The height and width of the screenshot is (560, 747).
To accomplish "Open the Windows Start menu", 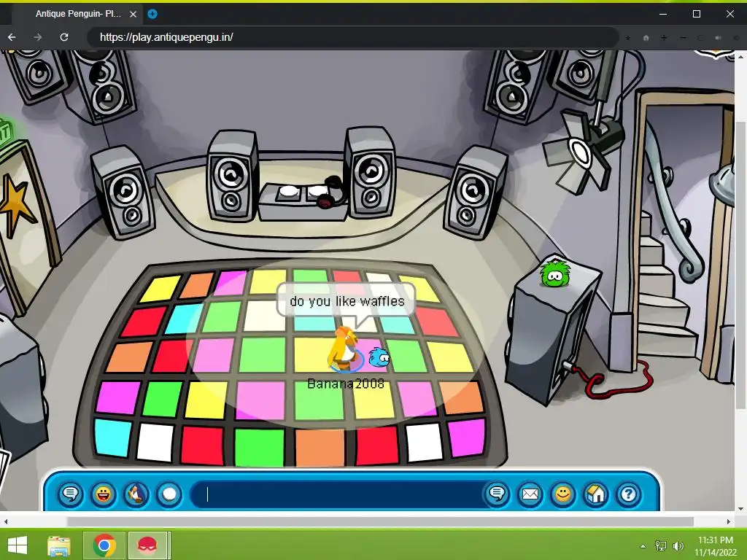I will (18, 545).
